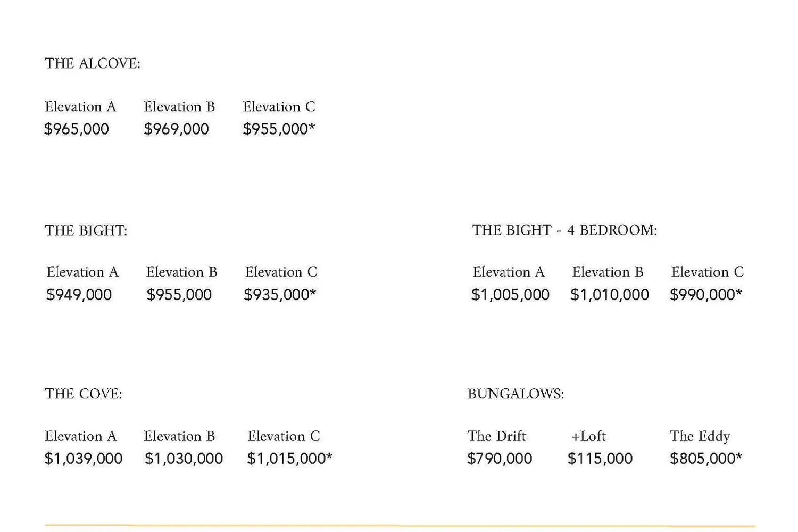Select Cove Elevation A price $1,039,000
The height and width of the screenshot is (532, 798).
84,459
